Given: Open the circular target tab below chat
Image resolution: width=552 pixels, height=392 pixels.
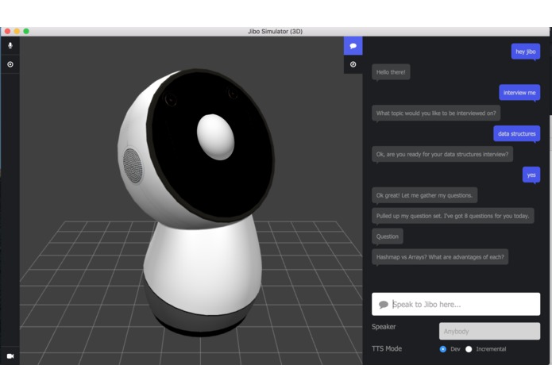Looking at the screenshot, I should (x=353, y=64).
